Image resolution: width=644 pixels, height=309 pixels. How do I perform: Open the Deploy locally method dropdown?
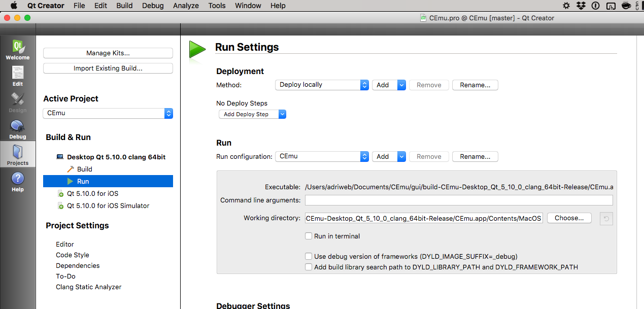[x=322, y=85]
